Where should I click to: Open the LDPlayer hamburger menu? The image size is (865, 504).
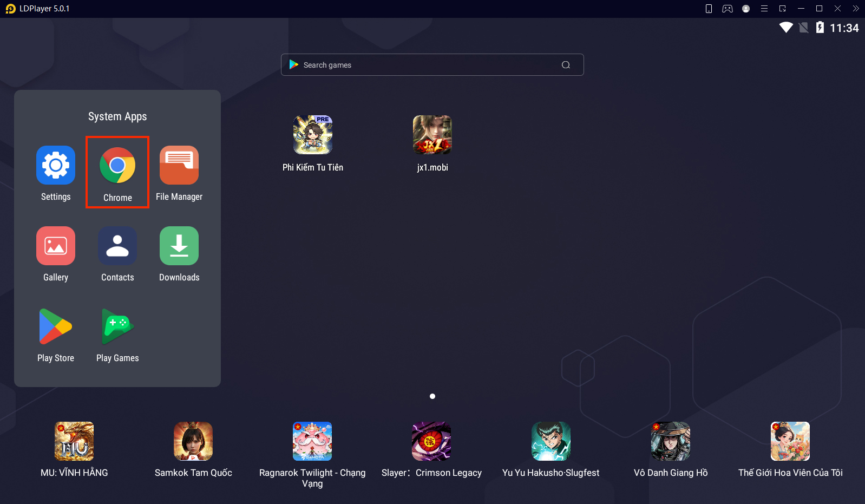pos(764,9)
